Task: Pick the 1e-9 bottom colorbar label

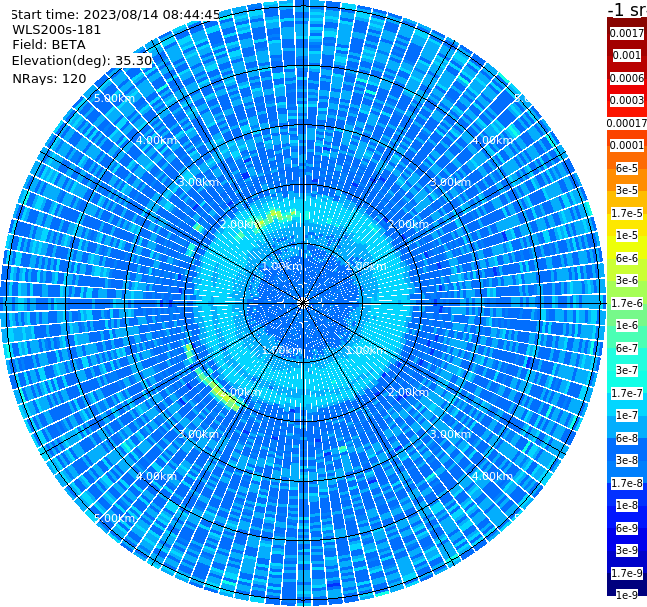Action: tap(626, 595)
